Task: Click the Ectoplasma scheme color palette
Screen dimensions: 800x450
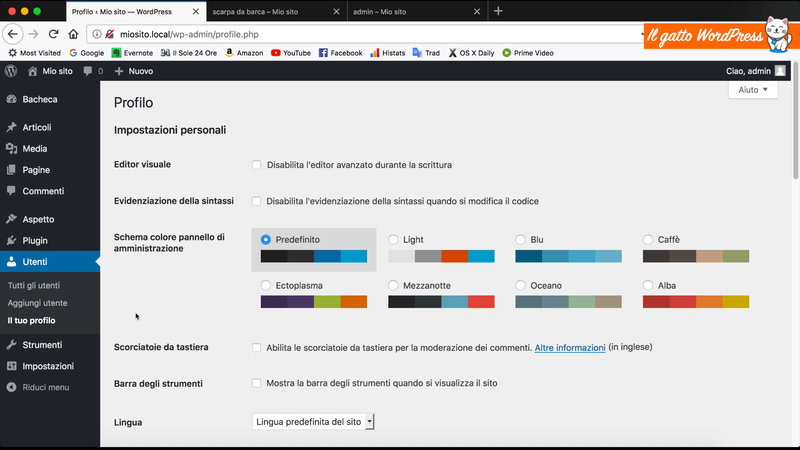Action: click(314, 302)
